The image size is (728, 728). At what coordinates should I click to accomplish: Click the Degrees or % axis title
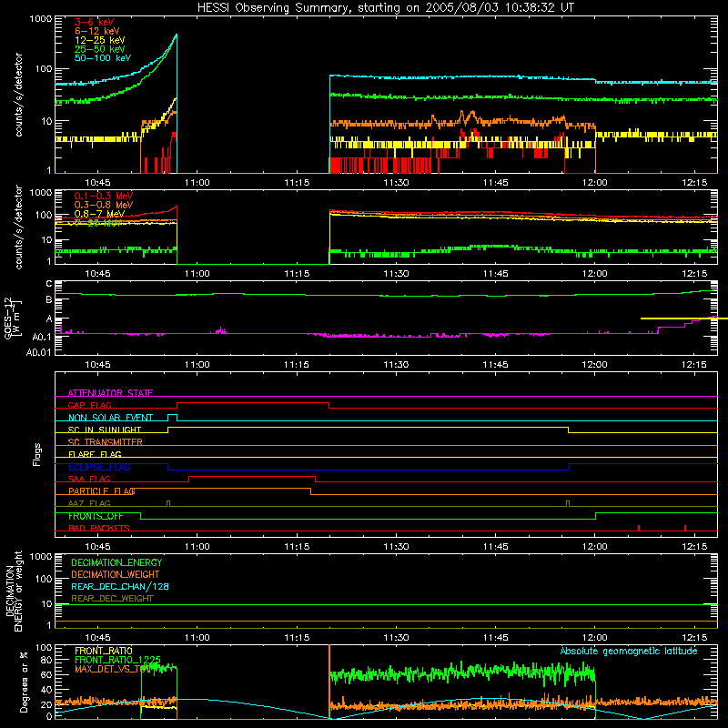tap(24, 682)
